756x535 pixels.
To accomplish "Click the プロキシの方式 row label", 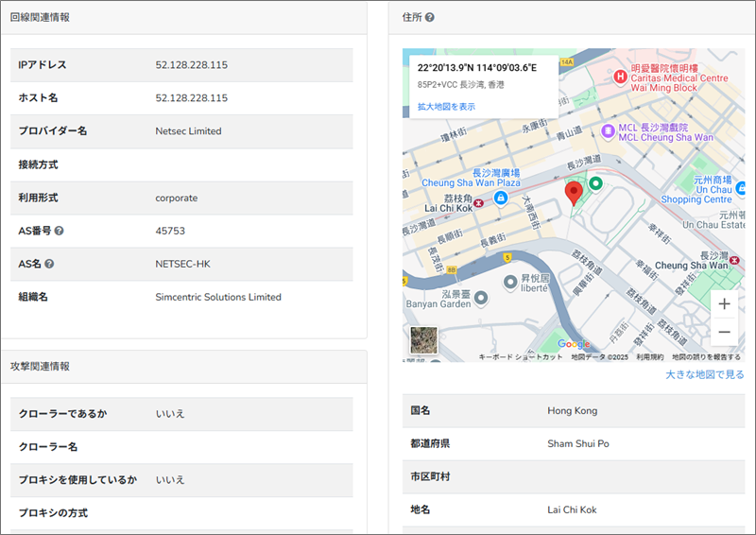I will 53,513.
